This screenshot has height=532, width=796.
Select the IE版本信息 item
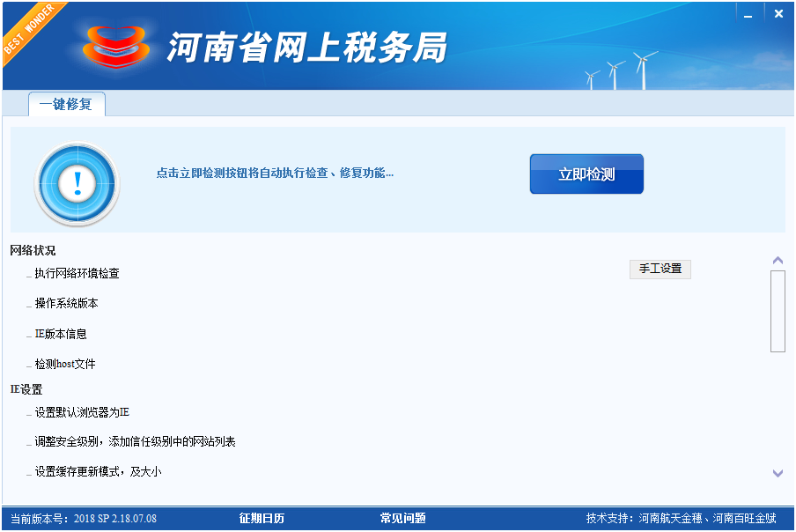61,335
